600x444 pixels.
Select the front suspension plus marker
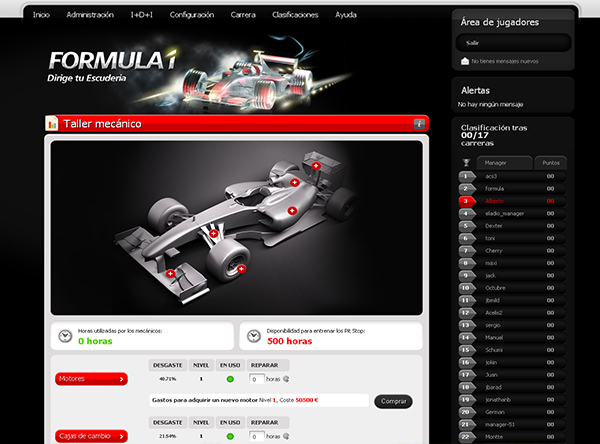[x=214, y=233]
